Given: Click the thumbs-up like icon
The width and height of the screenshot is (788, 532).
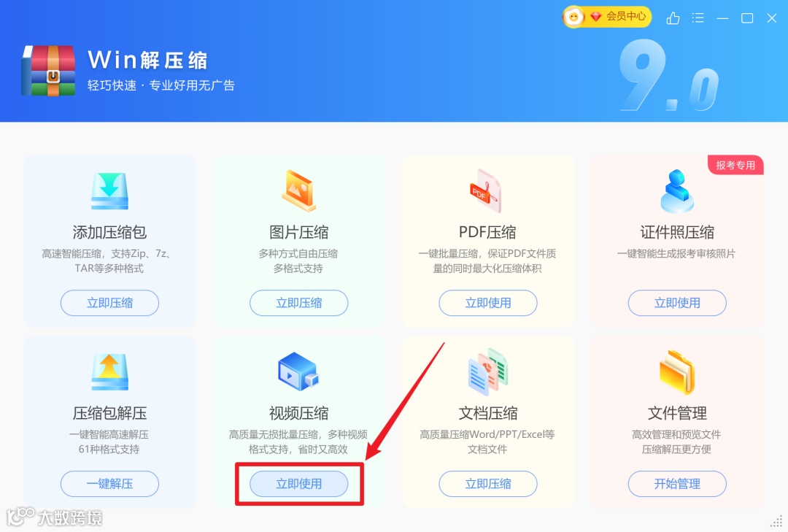Looking at the screenshot, I should point(673,18).
